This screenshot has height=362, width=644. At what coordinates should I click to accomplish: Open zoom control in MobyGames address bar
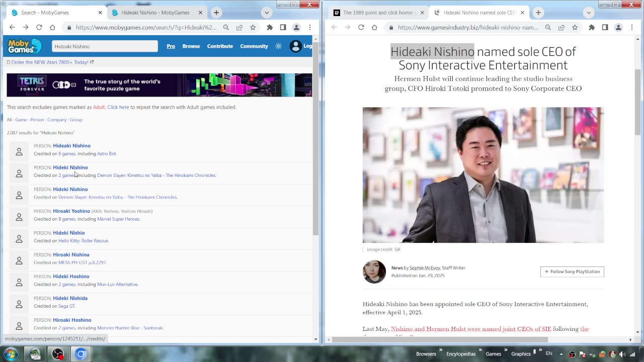coord(226,27)
